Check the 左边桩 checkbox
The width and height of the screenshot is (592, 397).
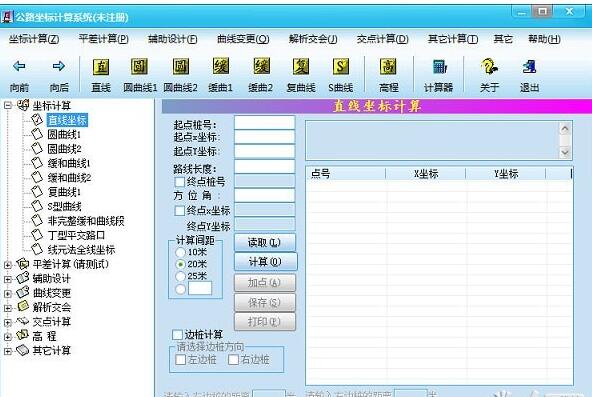click(181, 360)
